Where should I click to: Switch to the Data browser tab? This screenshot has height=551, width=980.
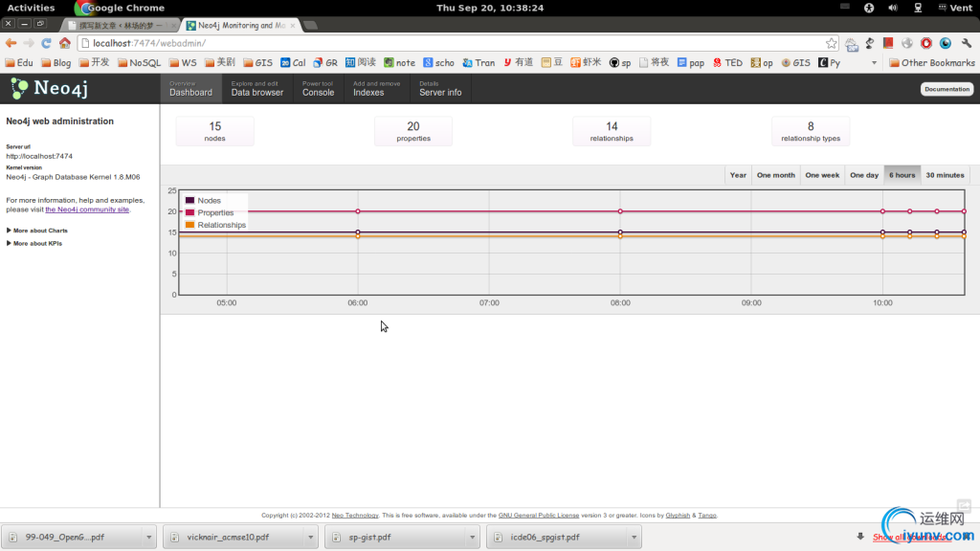tap(256, 89)
